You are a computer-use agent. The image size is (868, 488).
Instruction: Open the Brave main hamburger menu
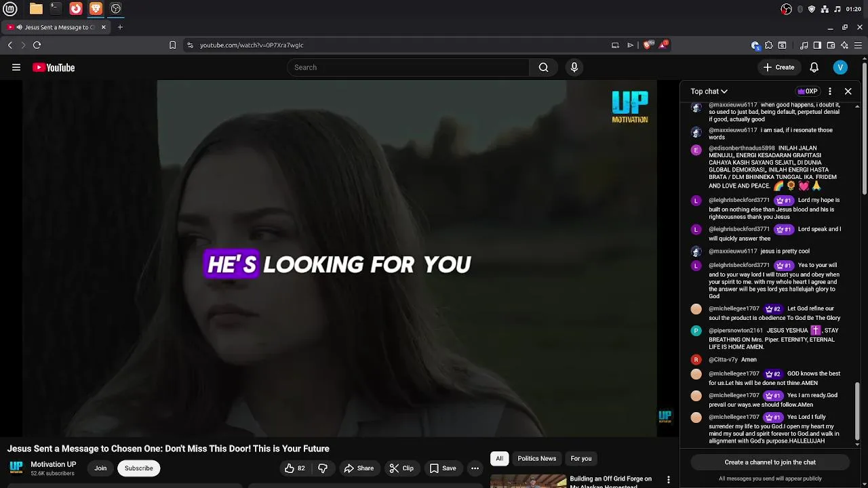(x=859, y=45)
